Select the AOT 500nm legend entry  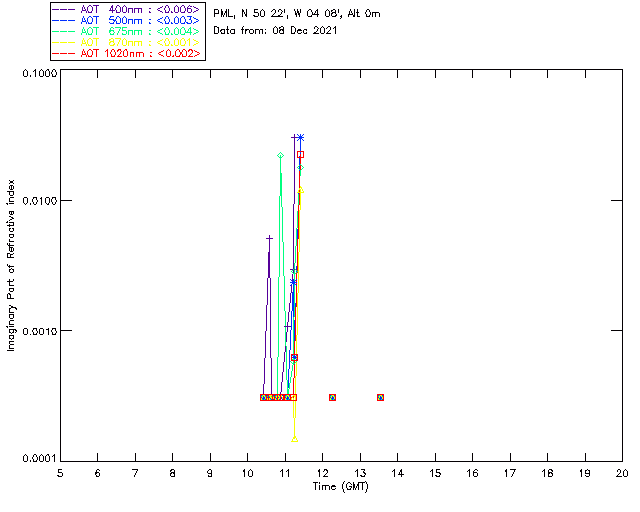128,20
